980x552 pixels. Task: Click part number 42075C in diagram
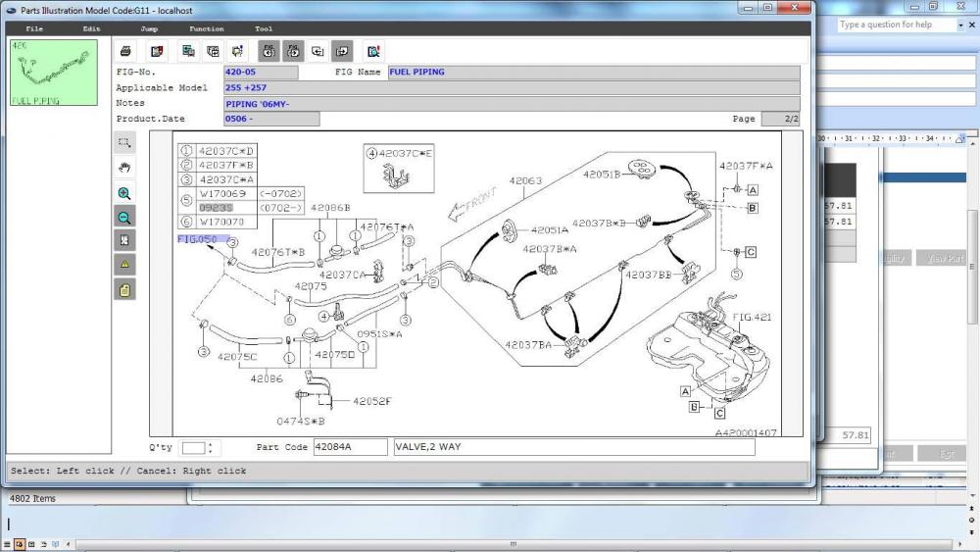point(237,356)
